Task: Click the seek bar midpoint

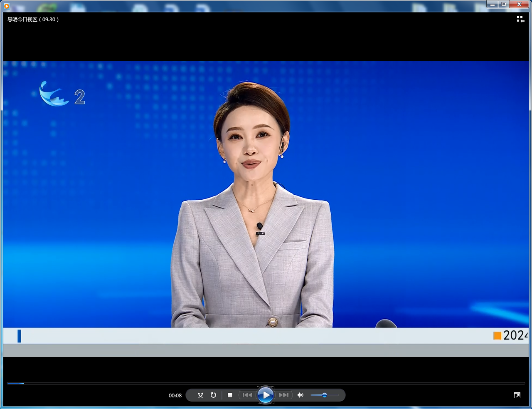Action: point(266,383)
